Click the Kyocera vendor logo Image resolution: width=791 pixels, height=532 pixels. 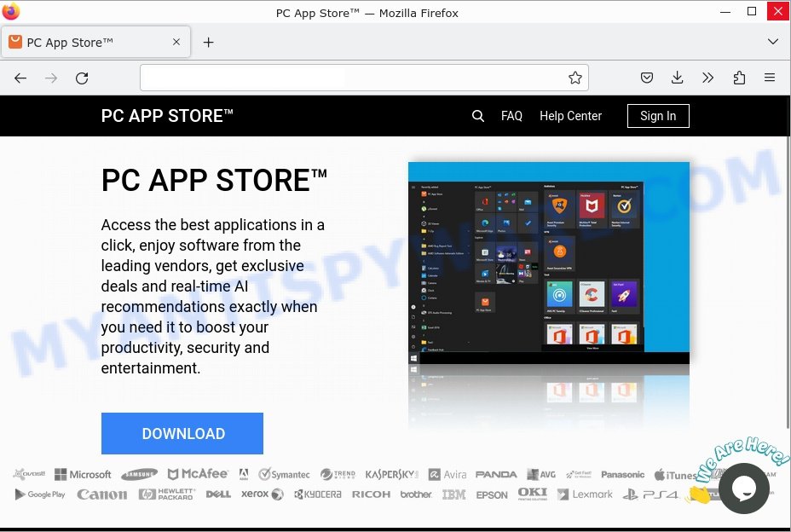point(318,494)
